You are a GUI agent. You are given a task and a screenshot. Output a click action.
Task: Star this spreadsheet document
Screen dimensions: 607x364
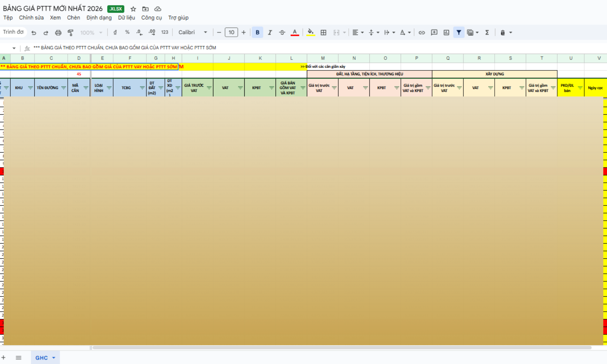click(133, 9)
